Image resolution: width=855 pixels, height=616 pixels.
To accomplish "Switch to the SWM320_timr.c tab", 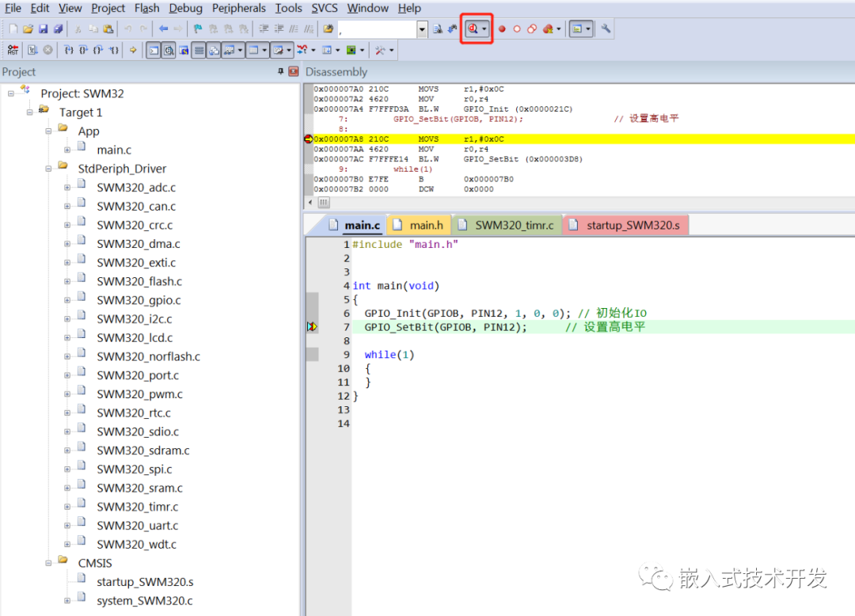I will [507, 225].
